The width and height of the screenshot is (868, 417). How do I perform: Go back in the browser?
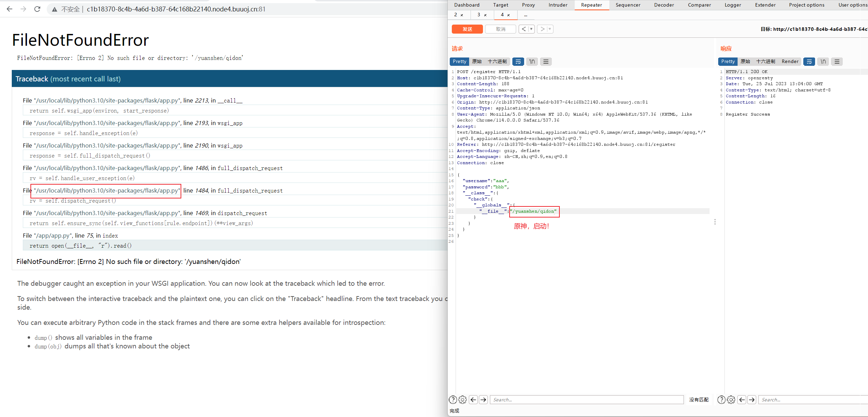(9, 9)
